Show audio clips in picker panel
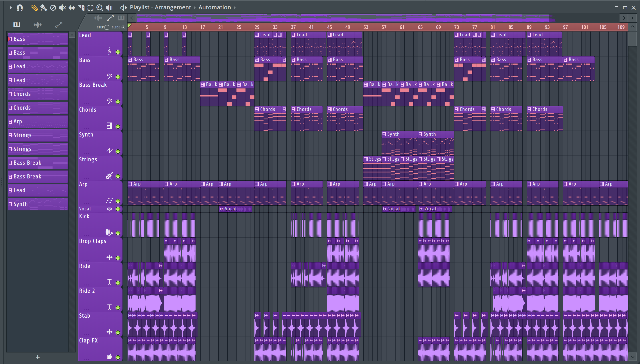Viewport: 640px width, 364px height. pos(38,24)
